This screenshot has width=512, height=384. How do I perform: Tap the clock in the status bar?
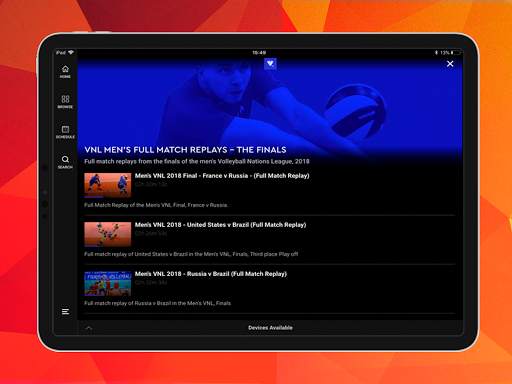pos(259,53)
